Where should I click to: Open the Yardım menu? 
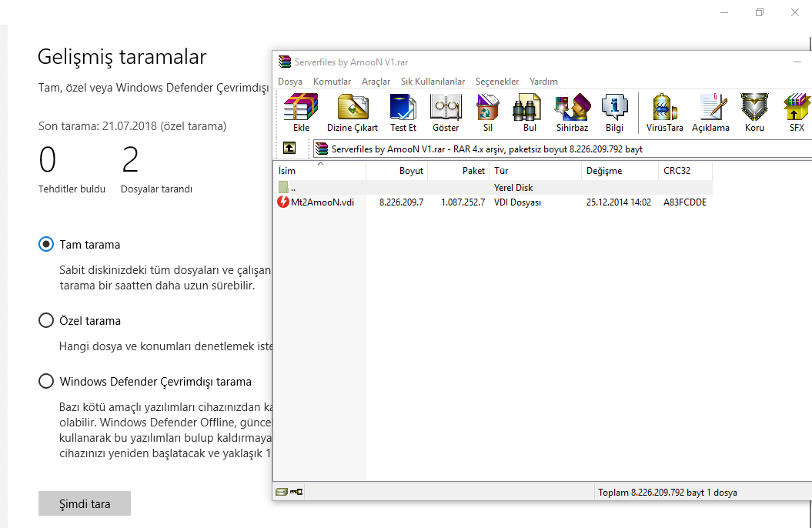pos(543,82)
